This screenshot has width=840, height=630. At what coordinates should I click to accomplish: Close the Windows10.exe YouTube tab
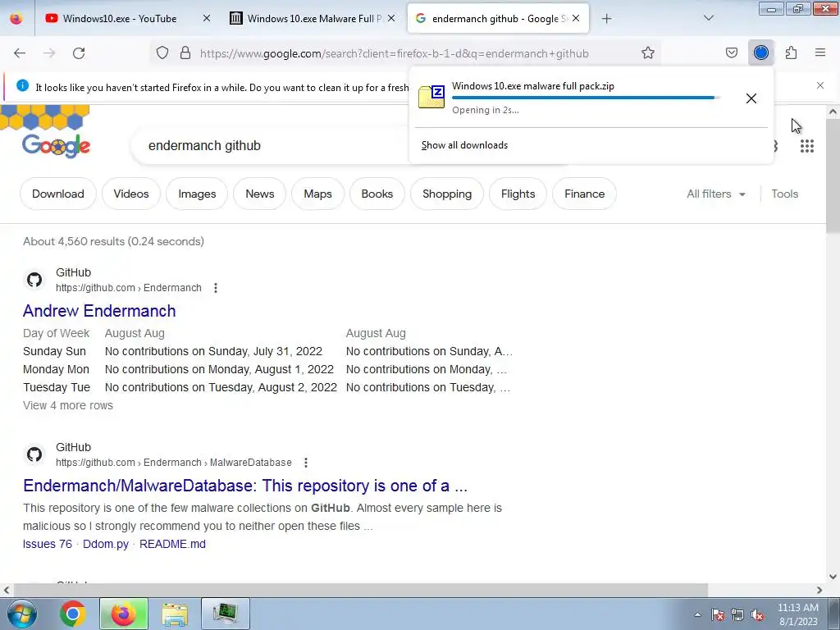[x=207, y=19]
